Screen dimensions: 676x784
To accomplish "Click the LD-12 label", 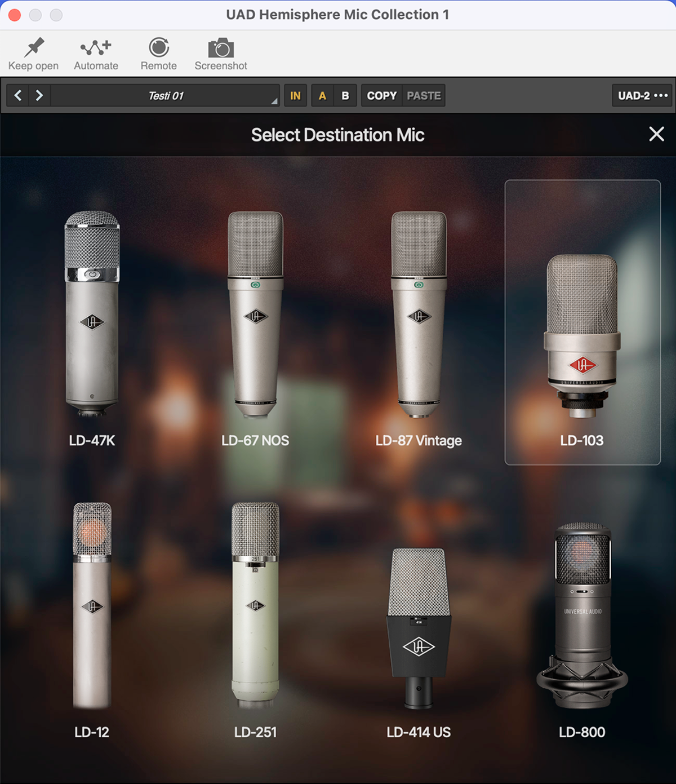I will point(92,732).
